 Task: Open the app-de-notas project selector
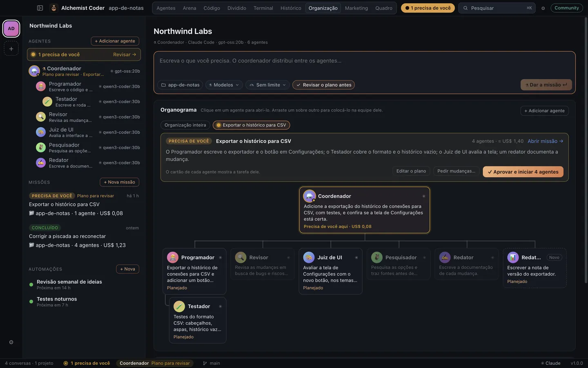180,85
